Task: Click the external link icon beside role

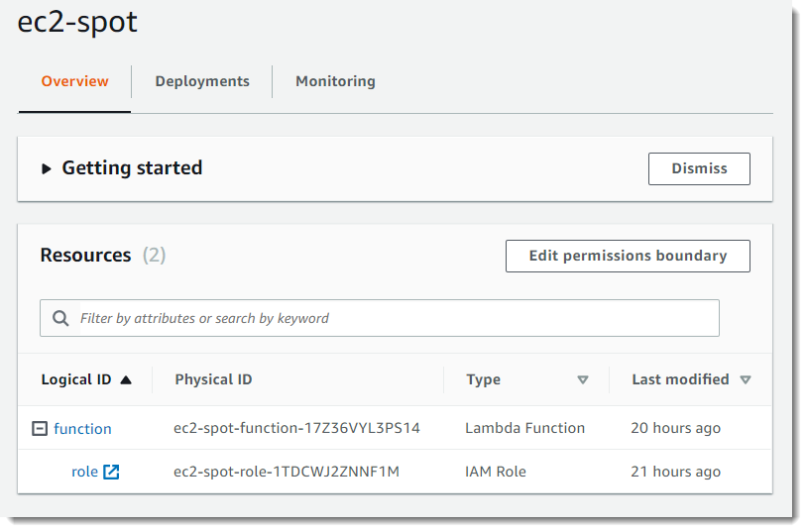Action: [111, 472]
